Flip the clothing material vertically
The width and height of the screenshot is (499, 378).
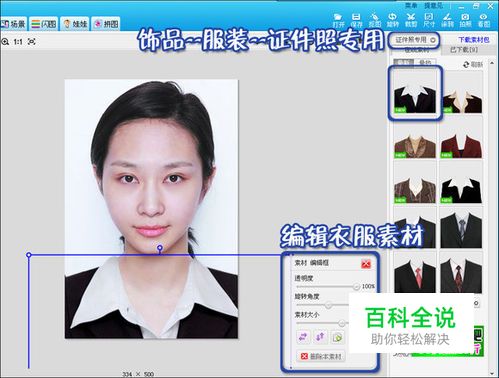tap(320, 337)
